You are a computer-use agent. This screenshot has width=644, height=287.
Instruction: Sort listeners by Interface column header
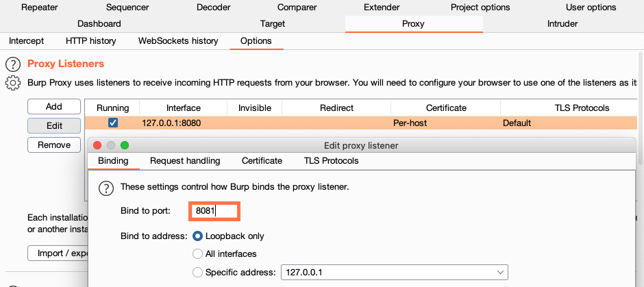pos(183,108)
